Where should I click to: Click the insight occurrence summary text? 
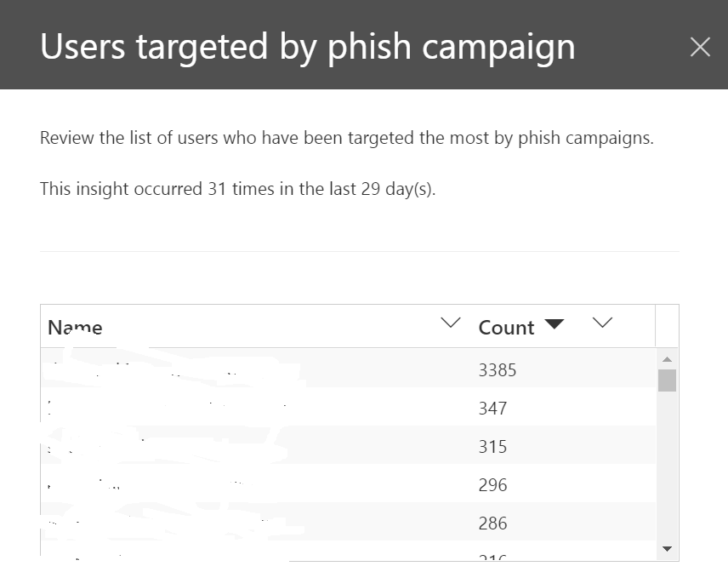(x=237, y=188)
